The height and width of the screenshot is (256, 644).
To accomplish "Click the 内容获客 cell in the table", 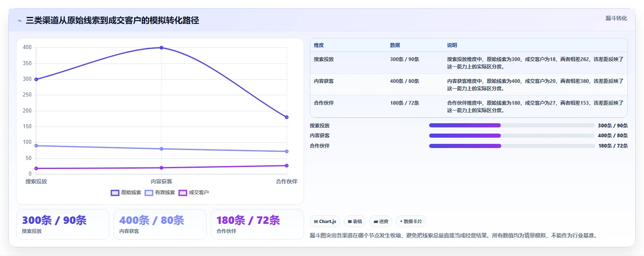I will tap(324, 81).
